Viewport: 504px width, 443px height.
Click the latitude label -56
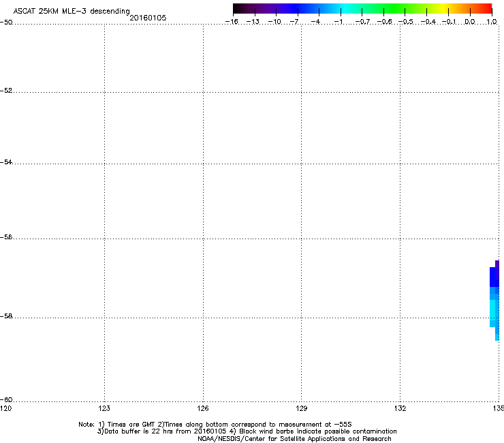coord(6,236)
